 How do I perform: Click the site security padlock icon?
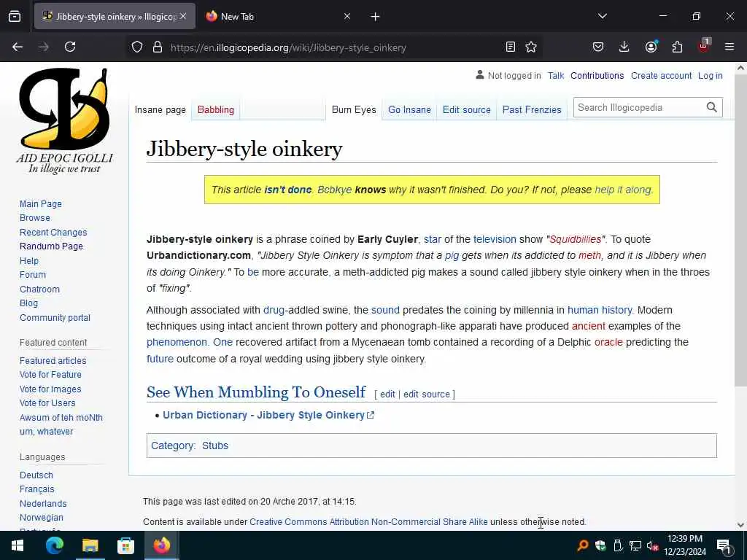(x=158, y=47)
